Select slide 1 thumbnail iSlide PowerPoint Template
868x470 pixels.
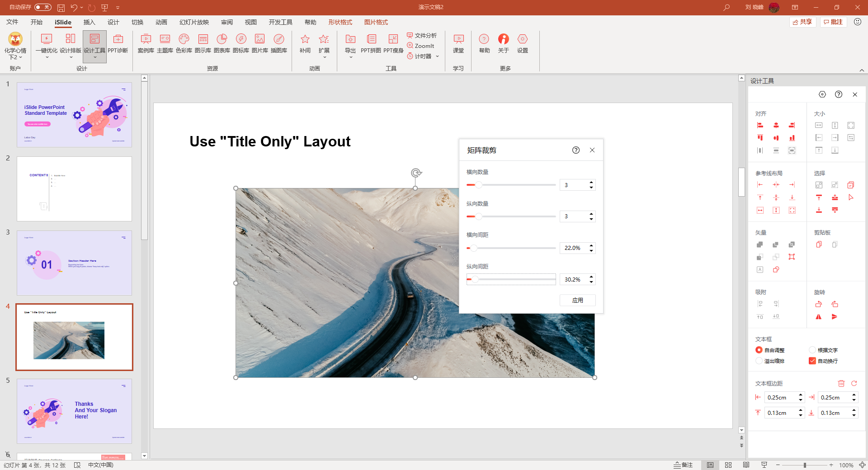click(74, 114)
